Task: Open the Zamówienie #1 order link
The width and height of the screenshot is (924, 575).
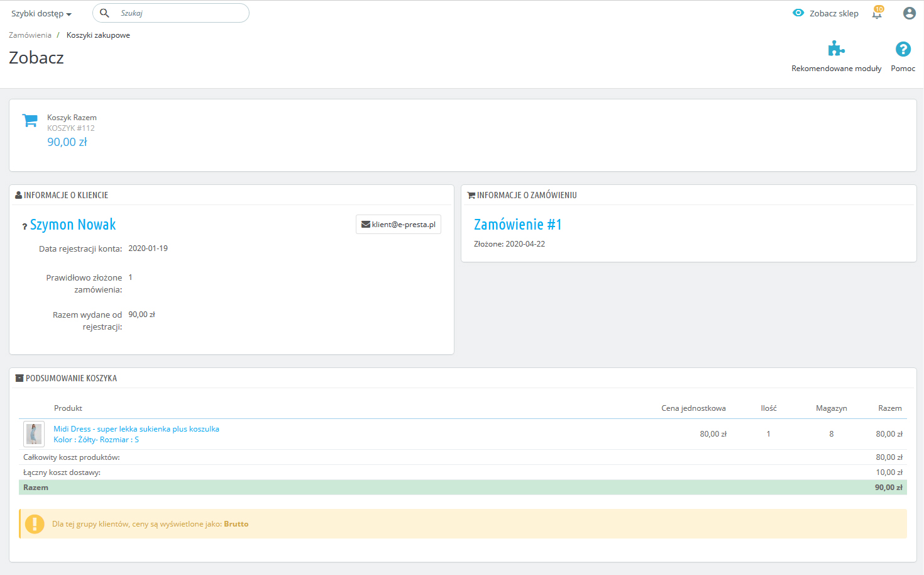Action: 517,225
